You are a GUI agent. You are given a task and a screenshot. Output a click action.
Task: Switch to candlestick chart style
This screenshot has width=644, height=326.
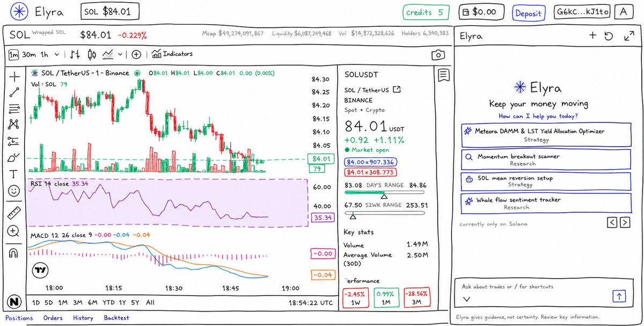pos(91,54)
